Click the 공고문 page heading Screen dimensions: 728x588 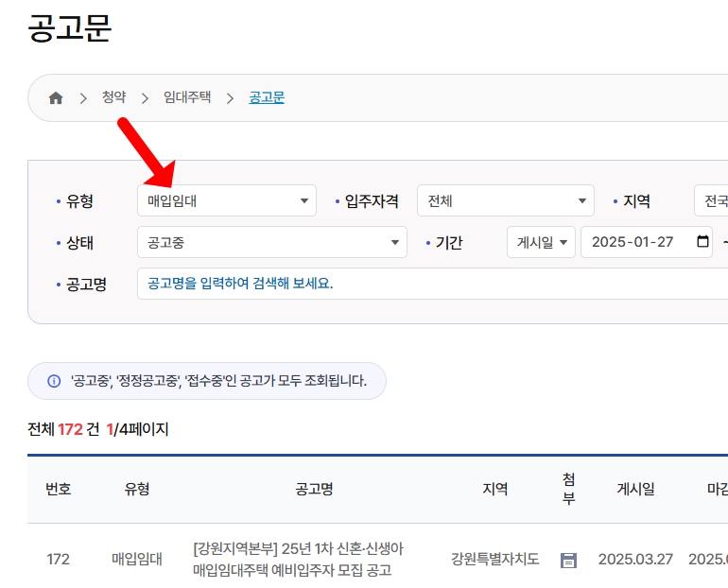70,27
